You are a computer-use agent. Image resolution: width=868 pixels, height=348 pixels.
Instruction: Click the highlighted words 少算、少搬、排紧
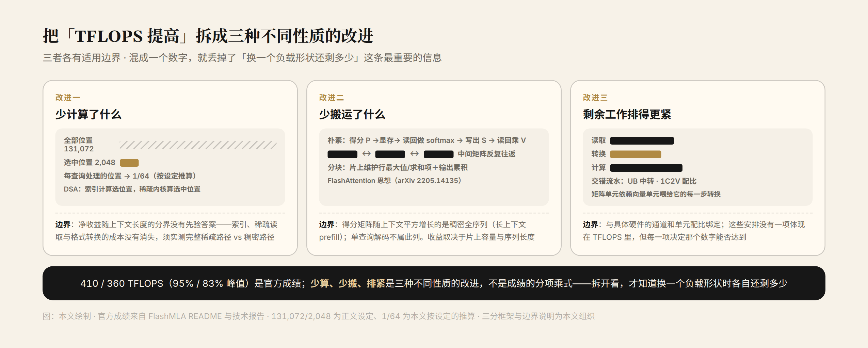click(348, 283)
